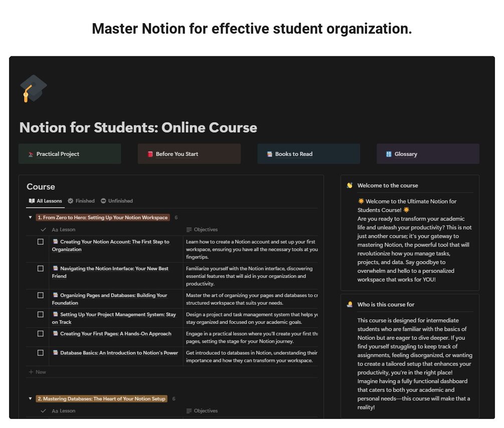
Task: Click the graduation cap page icon
Action: (34, 88)
